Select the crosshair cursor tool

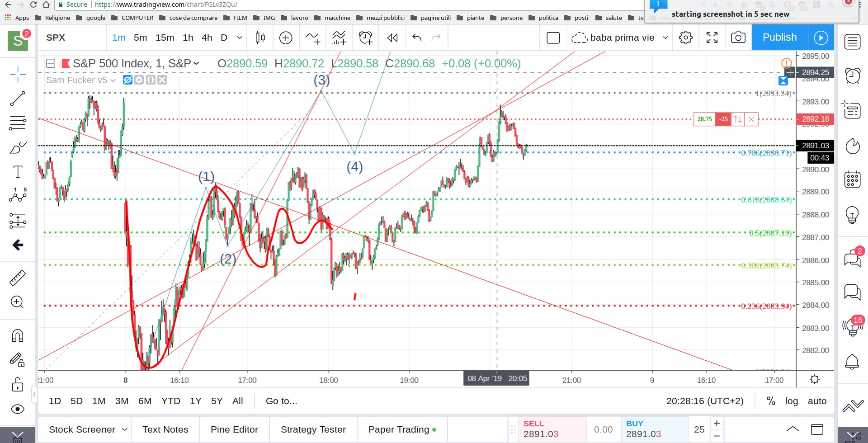[18, 74]
